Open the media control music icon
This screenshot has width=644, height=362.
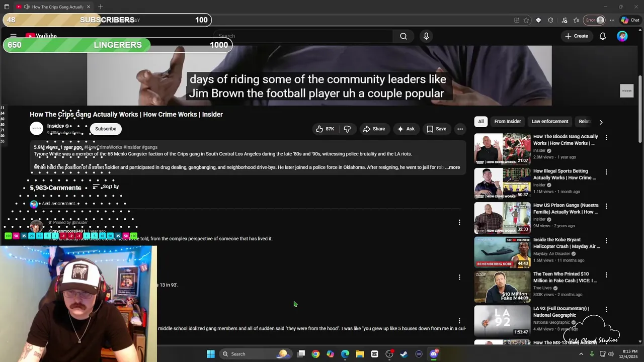pyautogui.click(x=564, y=20)
